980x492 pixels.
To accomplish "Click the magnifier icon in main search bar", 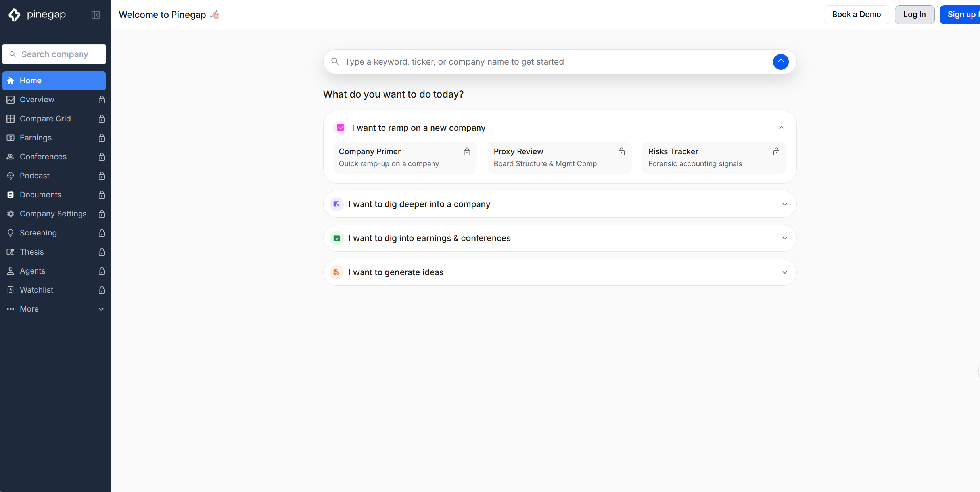I will pos(335,62).
